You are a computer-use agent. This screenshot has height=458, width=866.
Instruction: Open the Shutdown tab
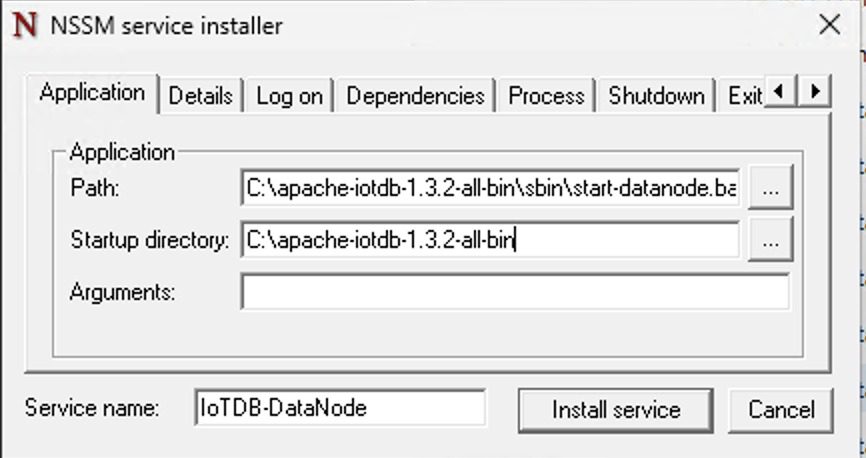(x=656, y=96)
